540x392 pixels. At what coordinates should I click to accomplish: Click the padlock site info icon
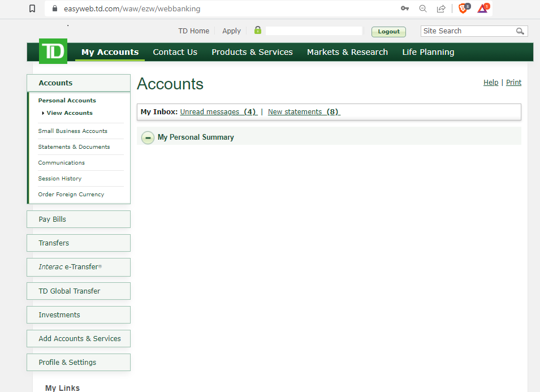[55, 8]
